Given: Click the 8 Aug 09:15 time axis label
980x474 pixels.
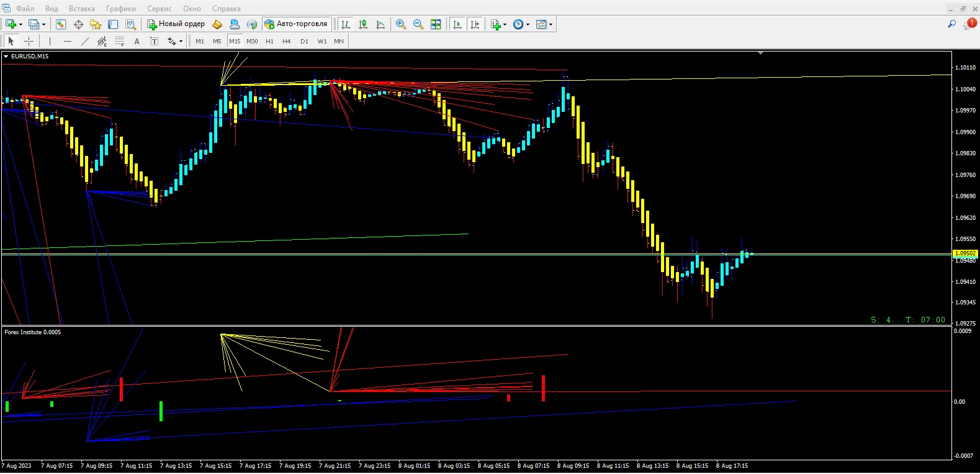Looking at the screenshot, I should (x=573, y=466).
